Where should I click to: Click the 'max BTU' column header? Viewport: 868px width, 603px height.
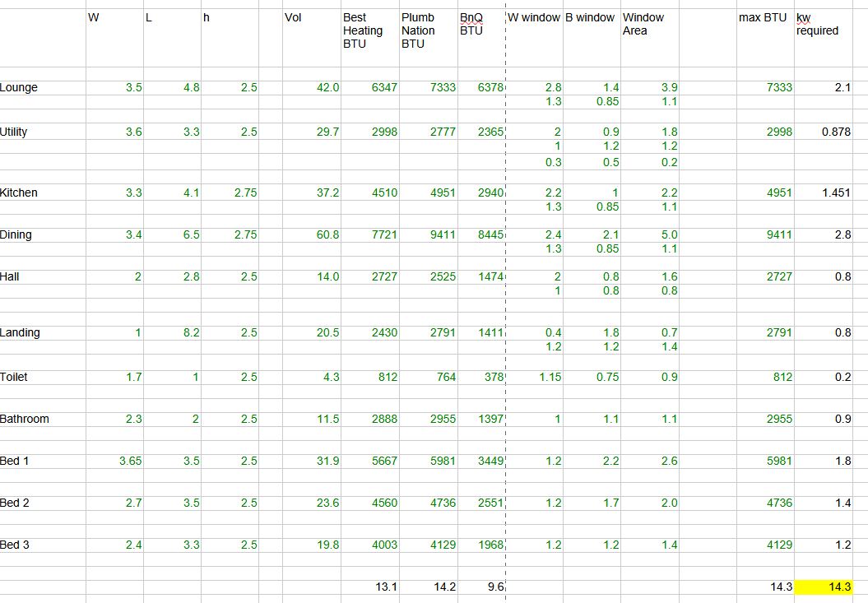(x=764, y=18)
